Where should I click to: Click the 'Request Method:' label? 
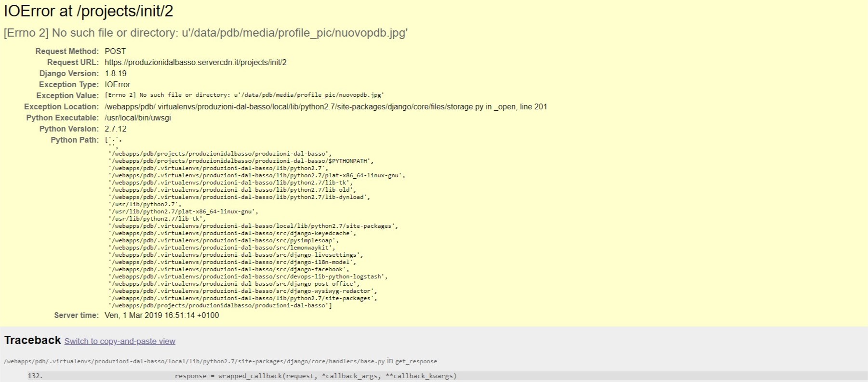67,51
